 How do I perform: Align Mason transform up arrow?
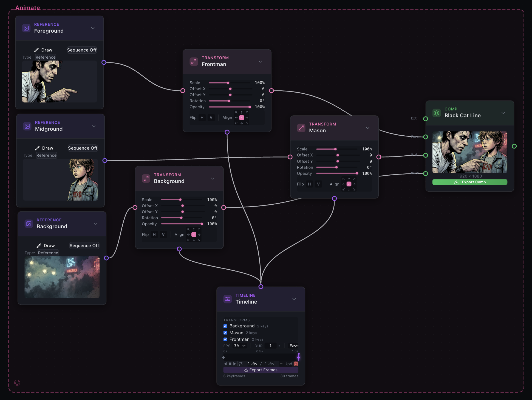click(349, 179)
